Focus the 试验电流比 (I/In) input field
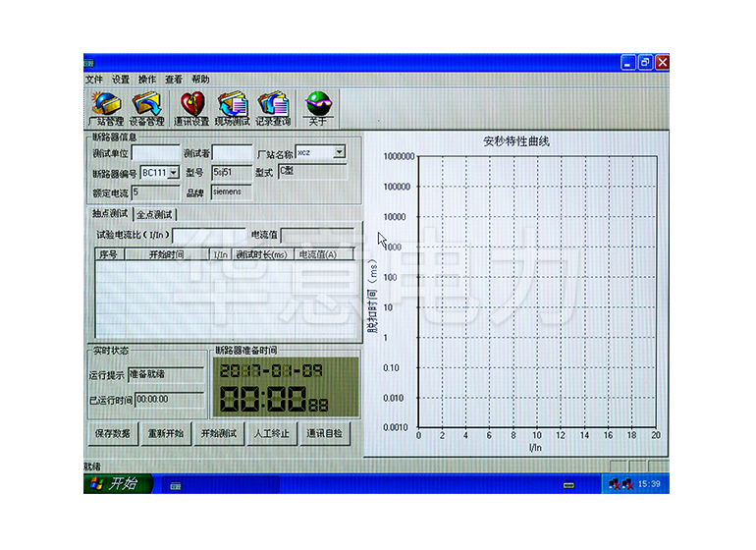 208,235
